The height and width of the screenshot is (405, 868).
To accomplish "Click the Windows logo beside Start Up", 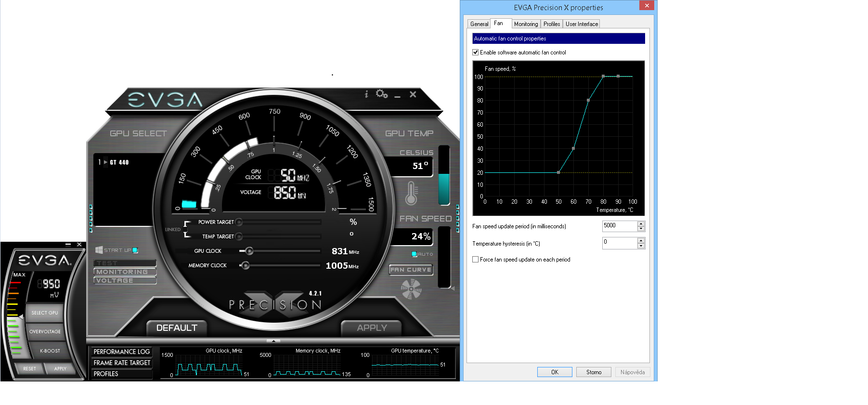I will pyautogui.click(x=99, y=250).
